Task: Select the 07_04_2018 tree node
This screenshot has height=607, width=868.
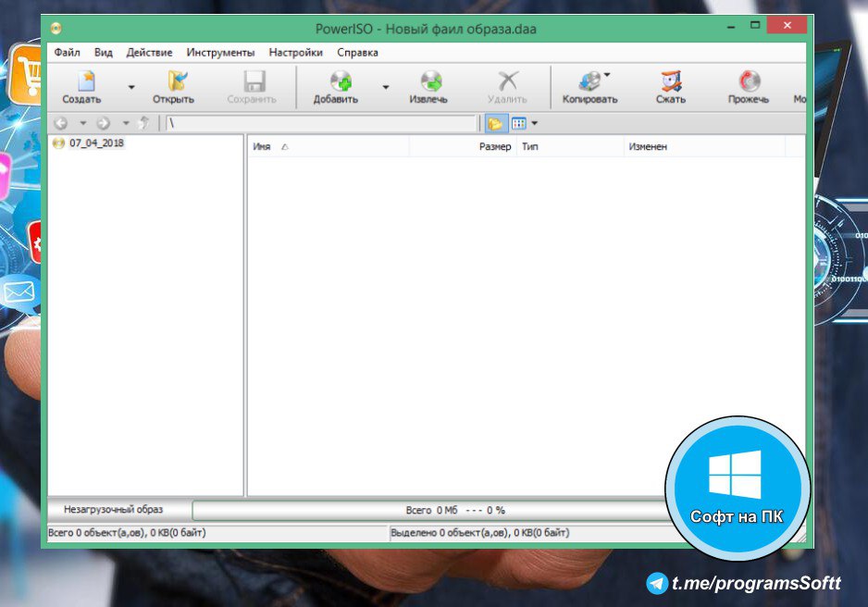Action: coord(96,143)
